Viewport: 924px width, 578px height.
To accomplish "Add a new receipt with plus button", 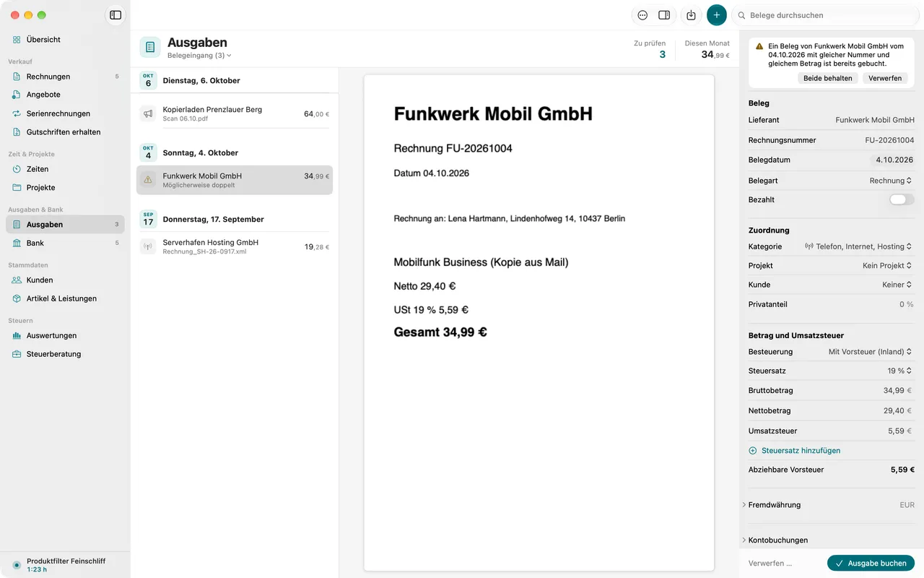I will pyautogui.click(x=717, y=15).
